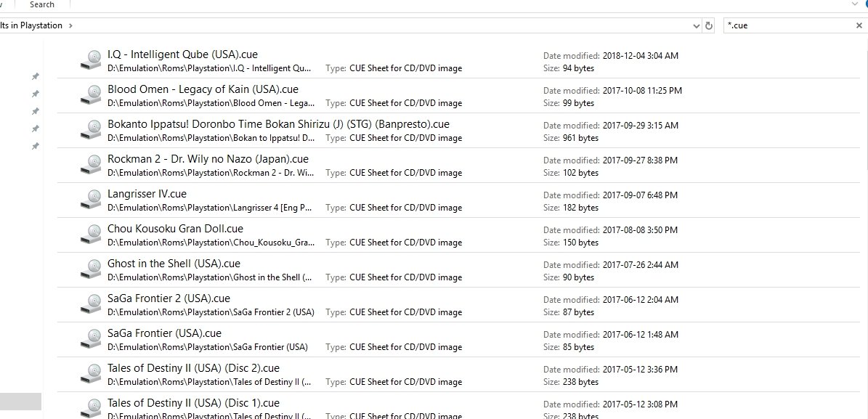
Task: Expand the breadcrumb chevron after Playstation
Action: point(70,25)
